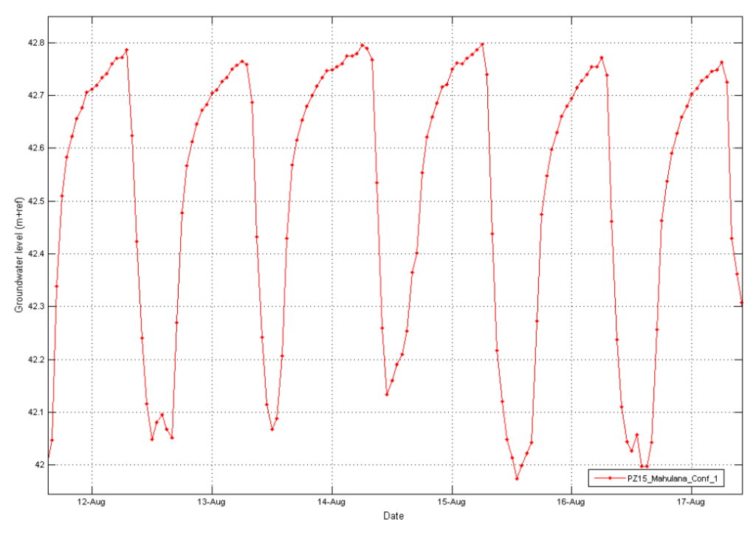Click the 42.3 y-axis tick label
756x558 pixels.
click(35, 307)
